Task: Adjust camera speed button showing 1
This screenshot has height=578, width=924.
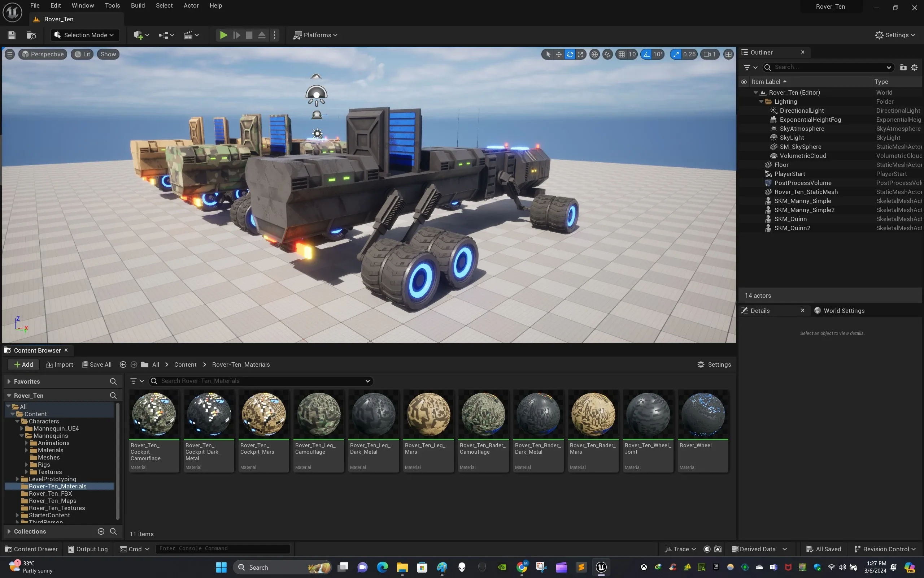Action: (x=710, y=54)
